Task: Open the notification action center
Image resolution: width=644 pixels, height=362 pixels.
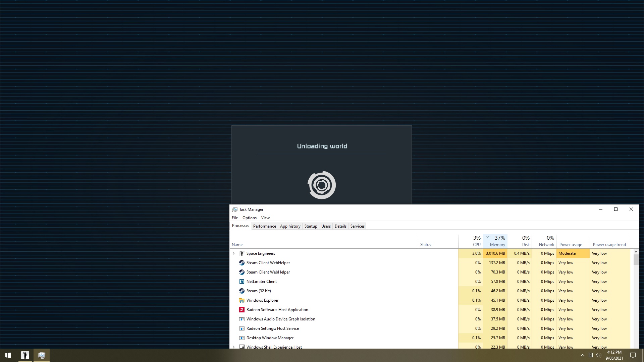Action: click(633, 355)
